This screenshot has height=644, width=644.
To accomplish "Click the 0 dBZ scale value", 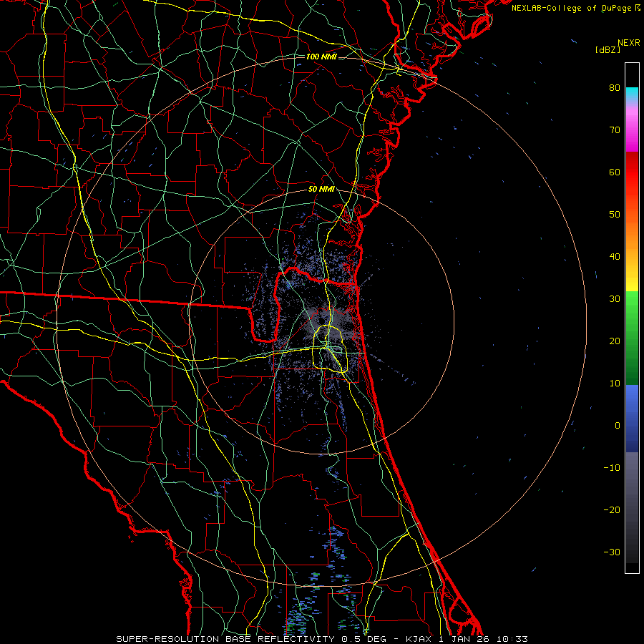I will click(618, 426).
